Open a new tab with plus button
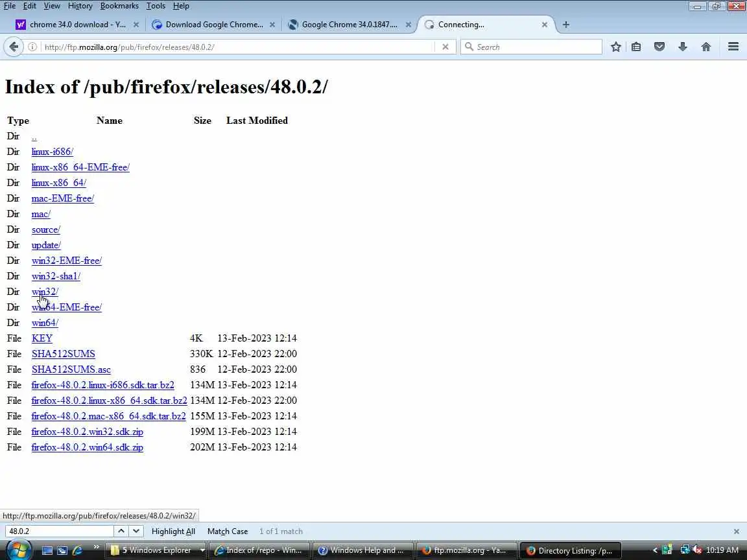The image size is (747, 560). 566,24
